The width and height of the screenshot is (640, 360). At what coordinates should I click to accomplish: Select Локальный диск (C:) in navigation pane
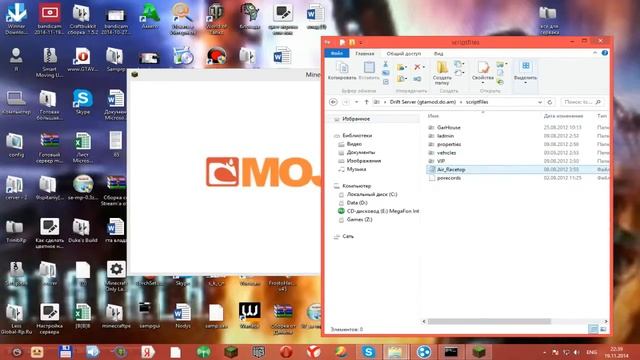click(371, 194)
